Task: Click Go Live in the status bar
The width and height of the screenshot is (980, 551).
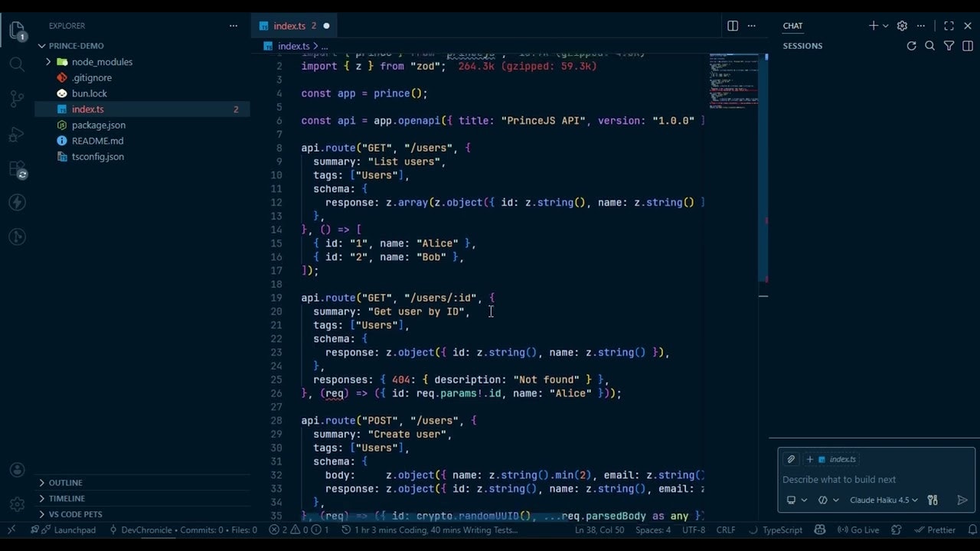Action: click(x=857, y=530)
